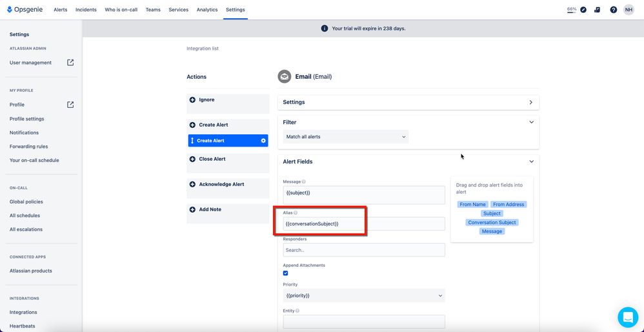Open the help question mark icon
The image size is (644, 332).
[x=613, y=10]
